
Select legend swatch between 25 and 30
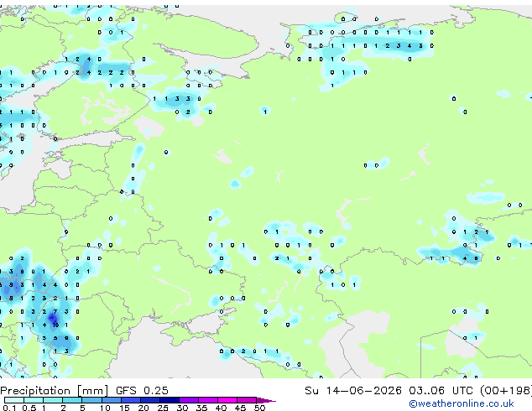(x=169, y=400)
